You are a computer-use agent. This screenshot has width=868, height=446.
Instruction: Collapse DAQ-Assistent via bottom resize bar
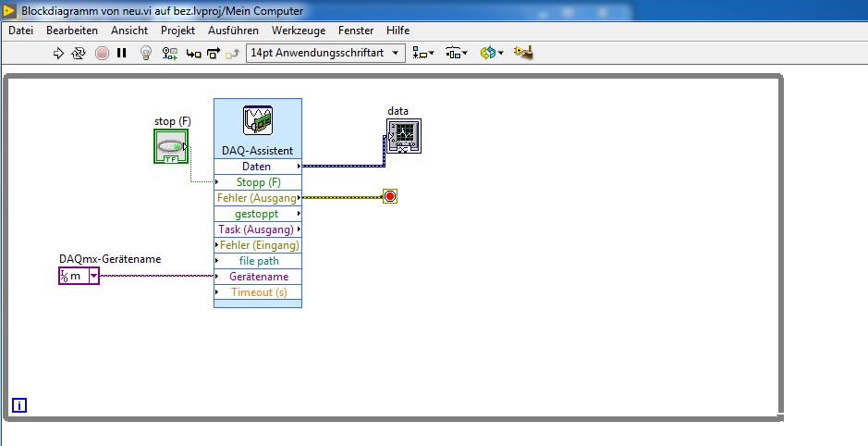coord(257,304)
